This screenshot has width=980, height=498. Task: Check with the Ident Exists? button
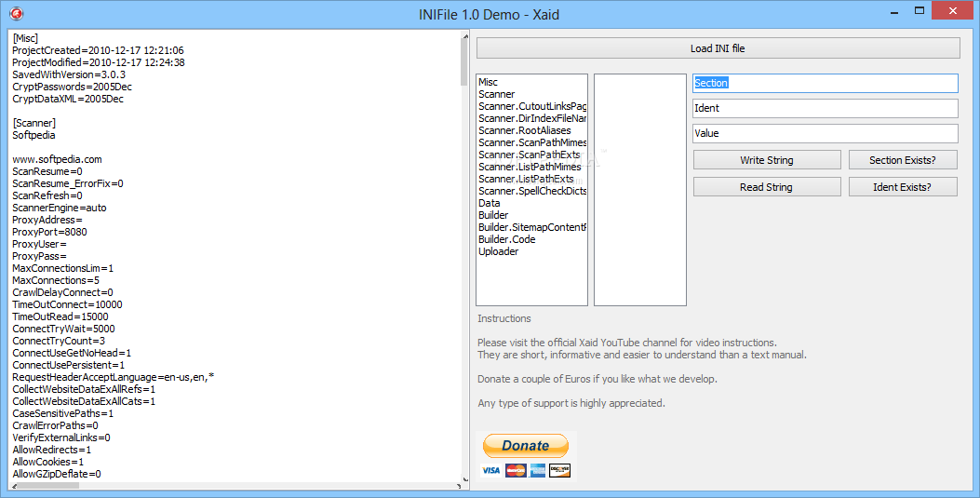coord(903,187)
